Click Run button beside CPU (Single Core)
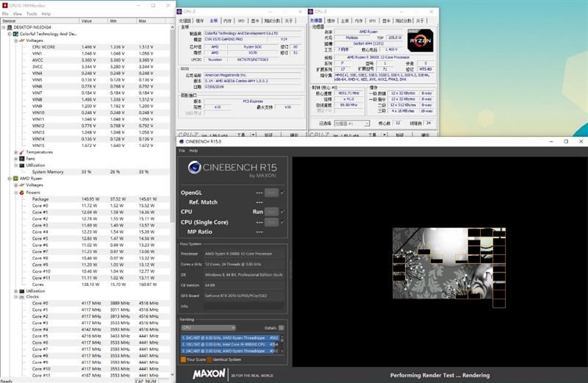588x383 pixels. coord(271,222)
